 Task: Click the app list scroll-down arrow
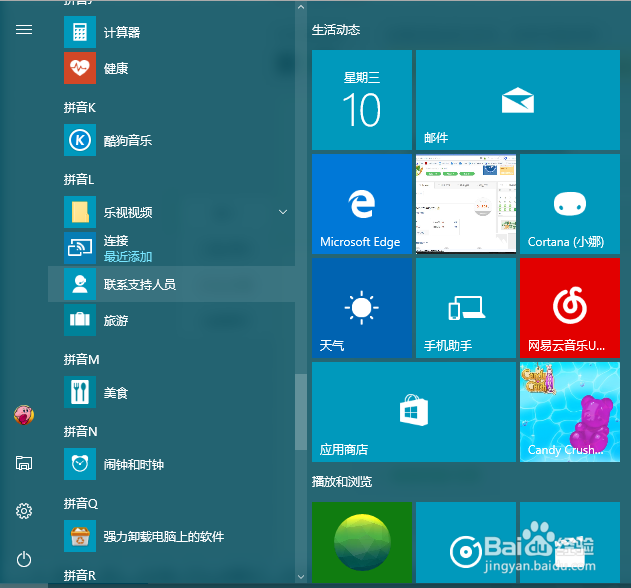pos(301,577)
